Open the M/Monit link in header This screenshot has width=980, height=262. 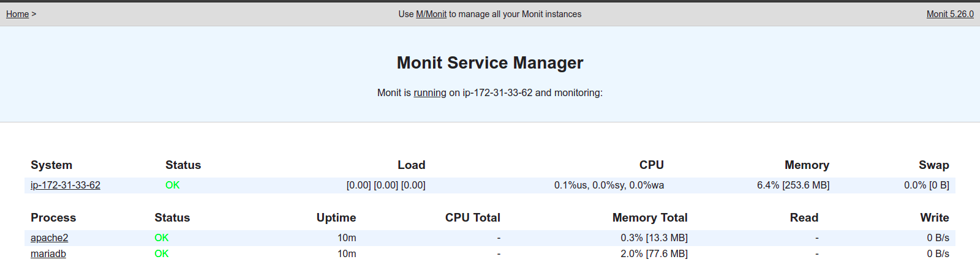pos(431,14)
